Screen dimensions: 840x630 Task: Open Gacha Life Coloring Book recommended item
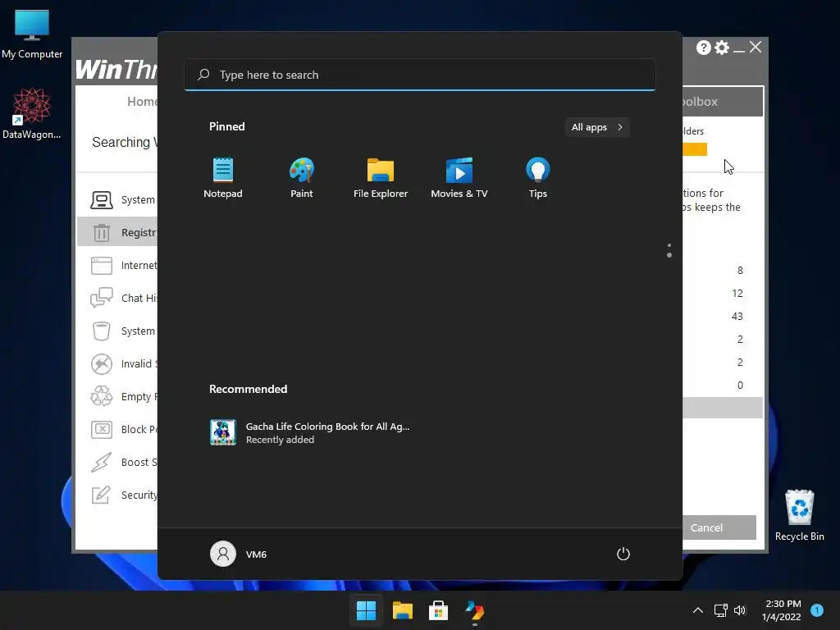(311, 432)
